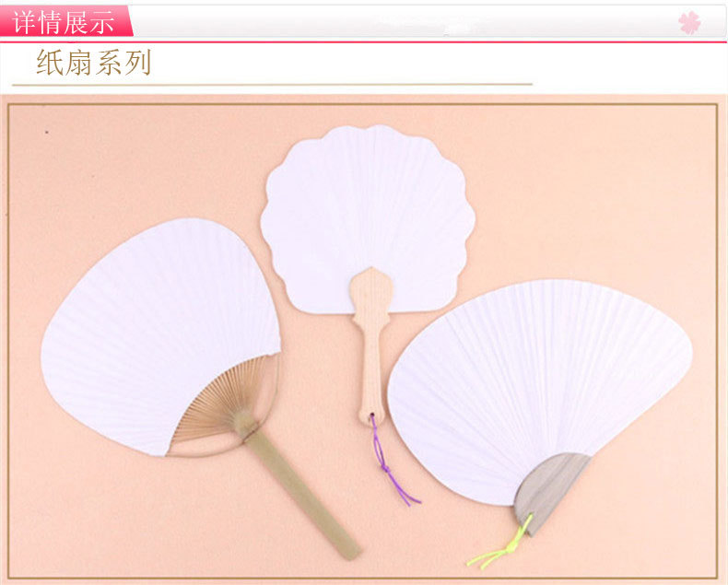The image size is (728, 585).
Task: Click the 纸扇系列 section heading
Action: tap(94, 63)
